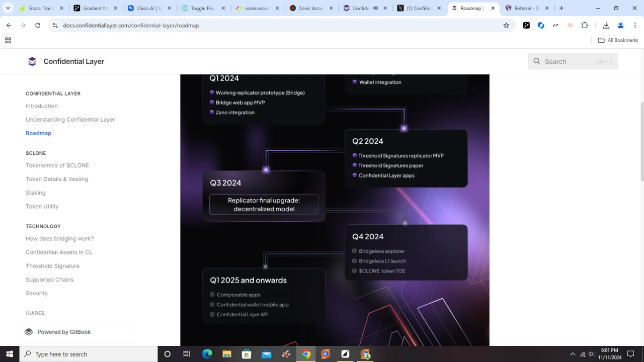
Task: Open Task View on the taskbar
Action: (x=187, y=354)
